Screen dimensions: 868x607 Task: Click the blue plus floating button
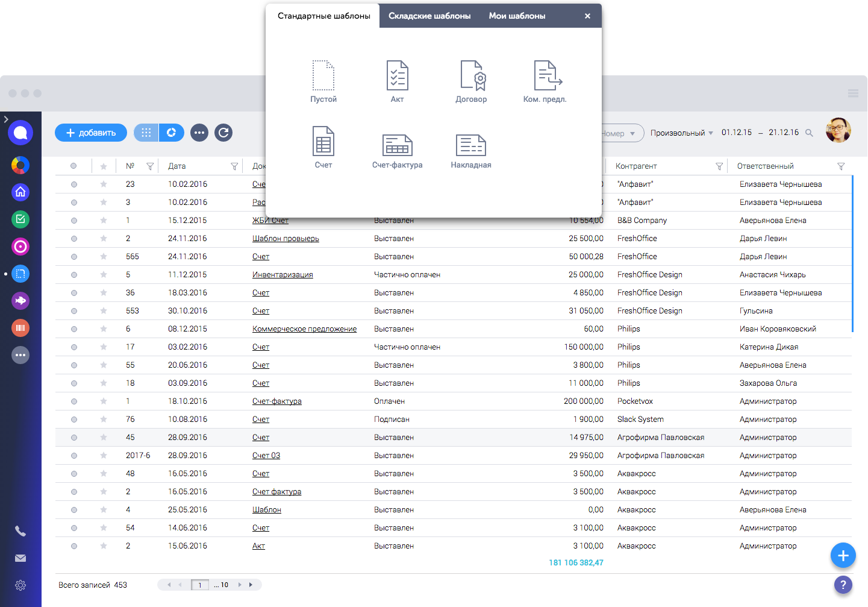[843, 556]
